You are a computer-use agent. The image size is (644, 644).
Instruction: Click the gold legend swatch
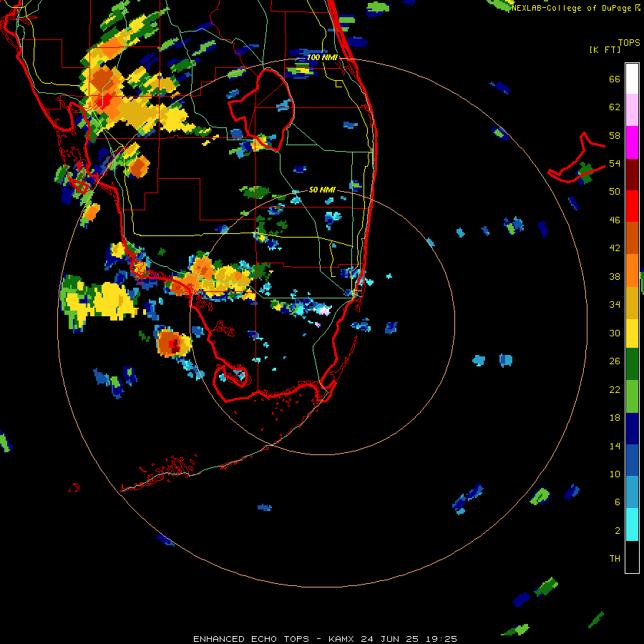(632, 302)
